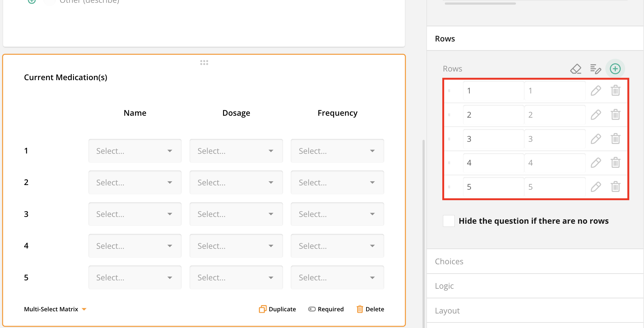Click the drag indicator dots above the question

click(x=204, y=62)
